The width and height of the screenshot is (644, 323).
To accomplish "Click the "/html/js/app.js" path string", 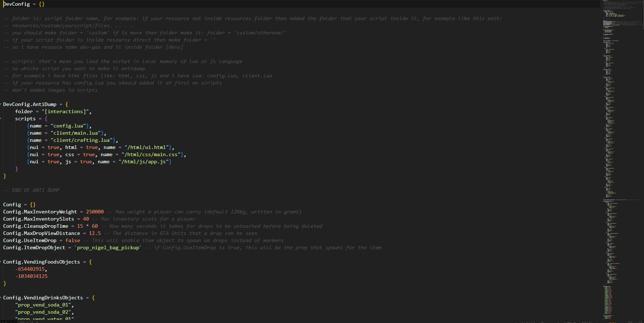I will 144,162.
